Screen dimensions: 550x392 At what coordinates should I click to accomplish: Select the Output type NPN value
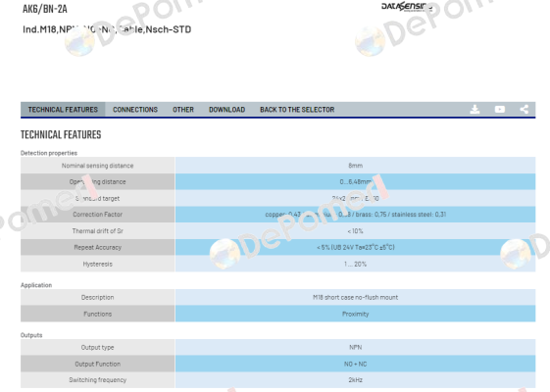click(x=355, y=347)
